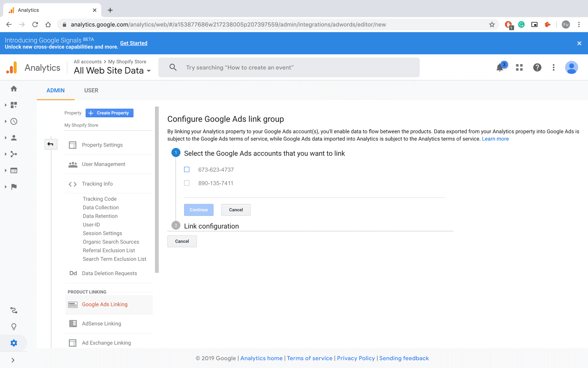Viewport: 588px width, 368px height.
Task: Open Behavior panel icon in sidebar
Action: (x=14, y=170)
